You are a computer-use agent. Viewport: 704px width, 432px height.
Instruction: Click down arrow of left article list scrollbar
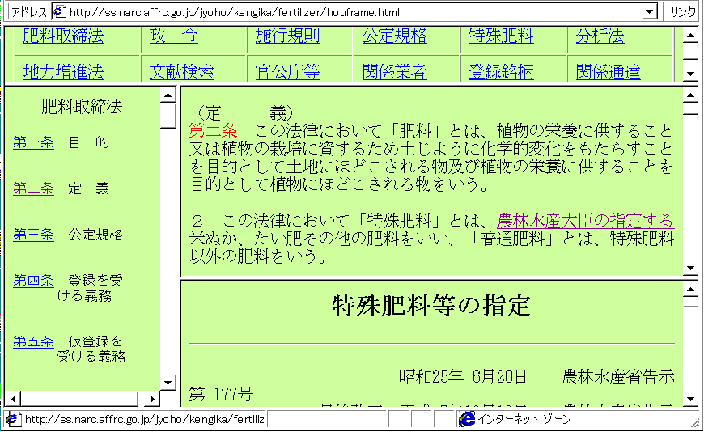click(x=167, y=383)
